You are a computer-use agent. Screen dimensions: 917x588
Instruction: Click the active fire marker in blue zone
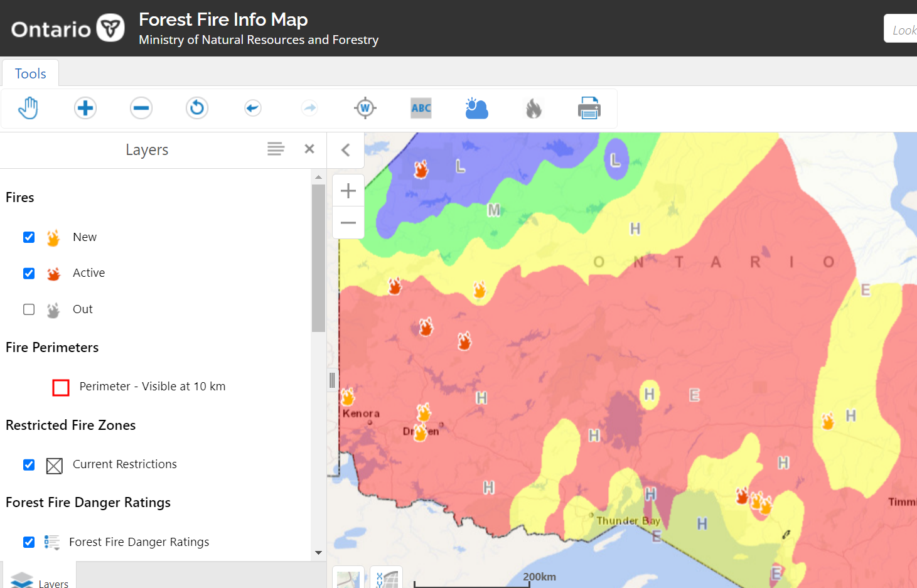tap(421, 169)
